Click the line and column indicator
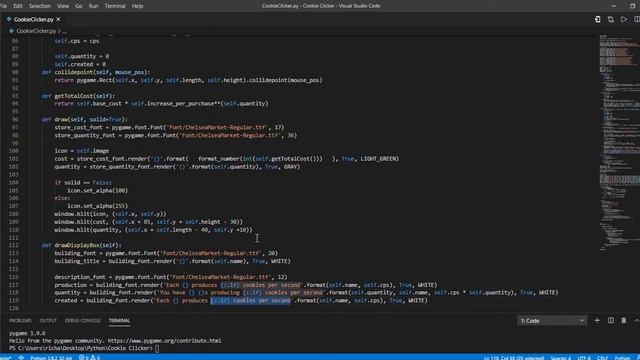The width and height of the screenshot is (640, 360). pos(513,358)
